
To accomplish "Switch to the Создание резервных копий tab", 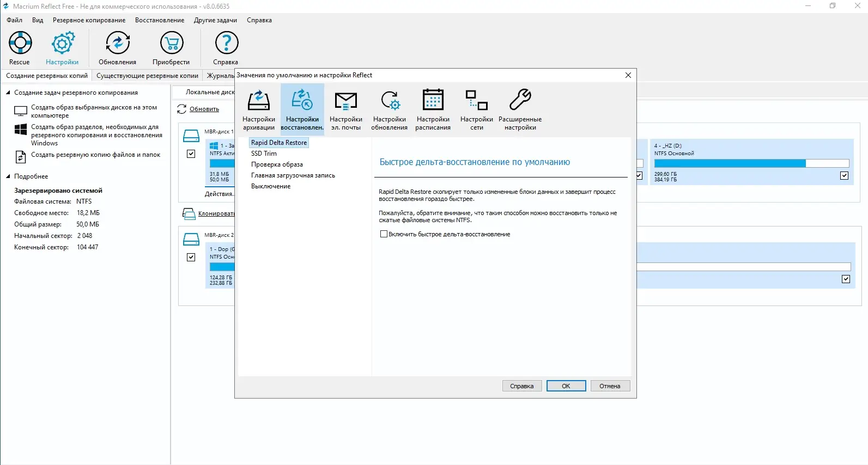I will click(47, 76).
